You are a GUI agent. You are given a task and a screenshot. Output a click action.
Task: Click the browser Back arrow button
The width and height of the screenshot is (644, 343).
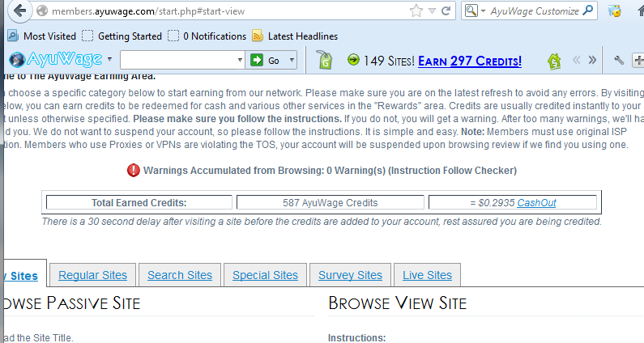19,11
